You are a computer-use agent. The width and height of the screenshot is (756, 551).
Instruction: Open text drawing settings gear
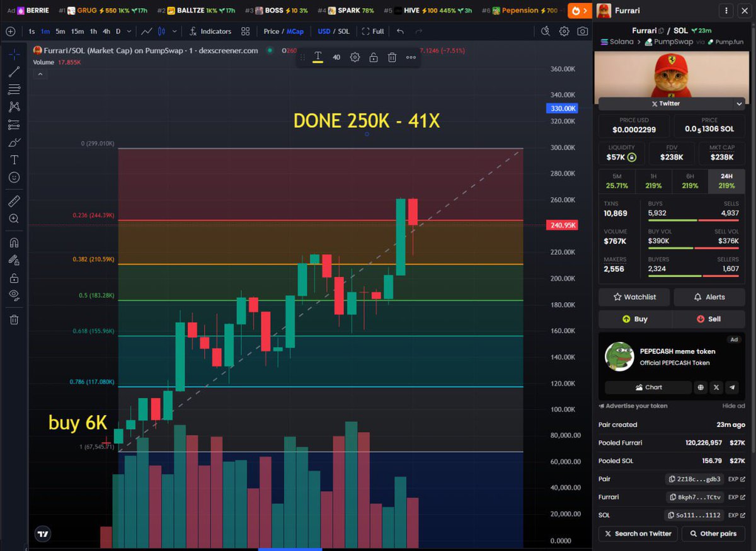click(355, 57)
